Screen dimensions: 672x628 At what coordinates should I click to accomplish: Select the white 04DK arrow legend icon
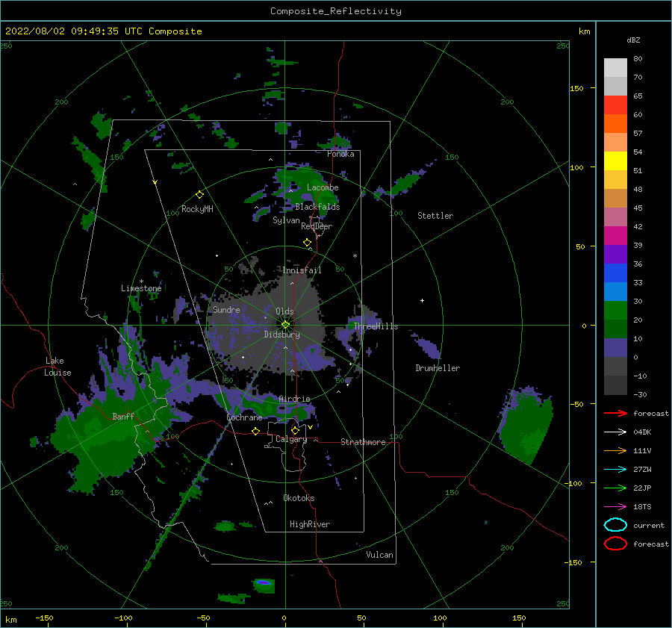pos(615,432)
